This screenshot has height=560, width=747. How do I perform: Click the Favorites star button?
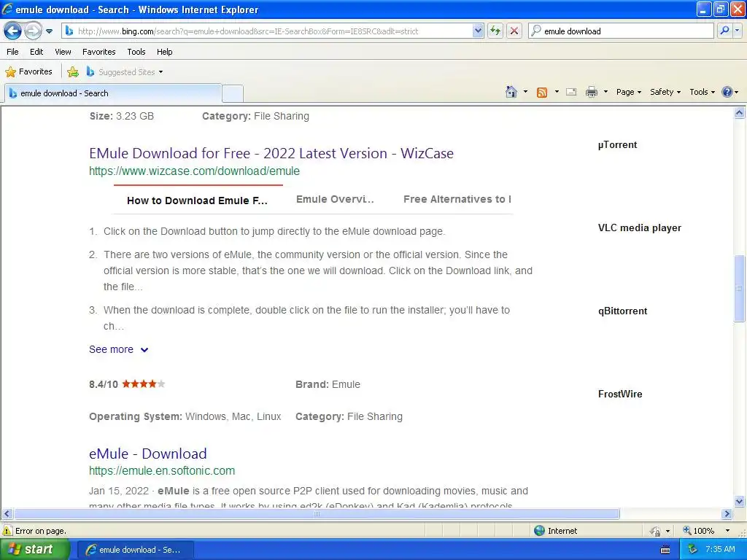point(28,72)
